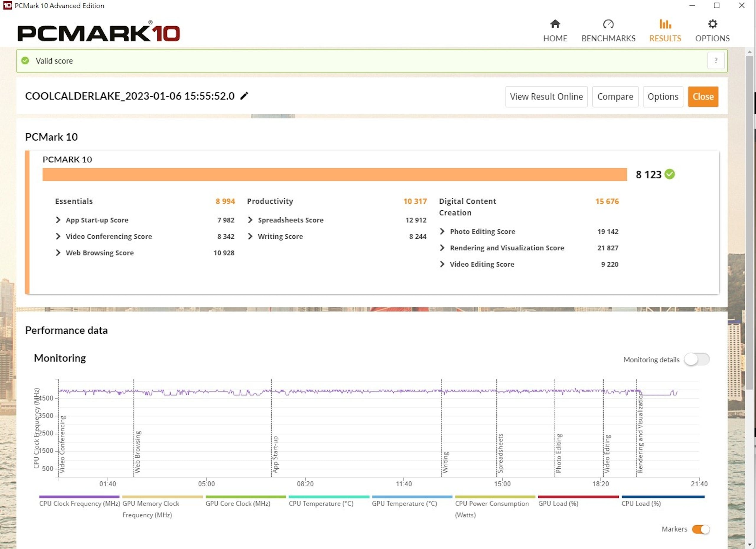Expand App Start-up Score details
This screenshot has width=756, height=549.
(58, 220)
